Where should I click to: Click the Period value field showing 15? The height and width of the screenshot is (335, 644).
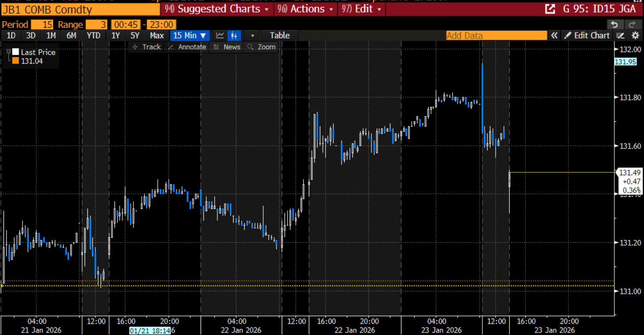pos(42,25)
